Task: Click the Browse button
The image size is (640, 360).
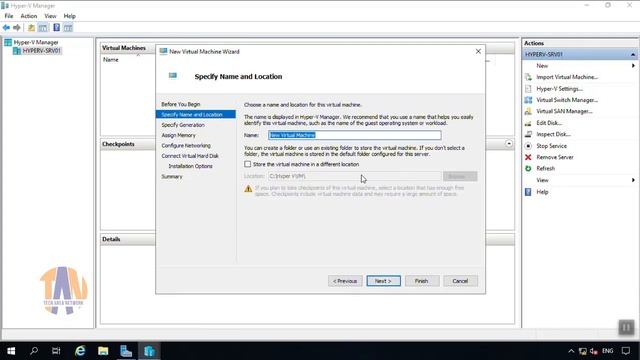Action: [460, 176]
